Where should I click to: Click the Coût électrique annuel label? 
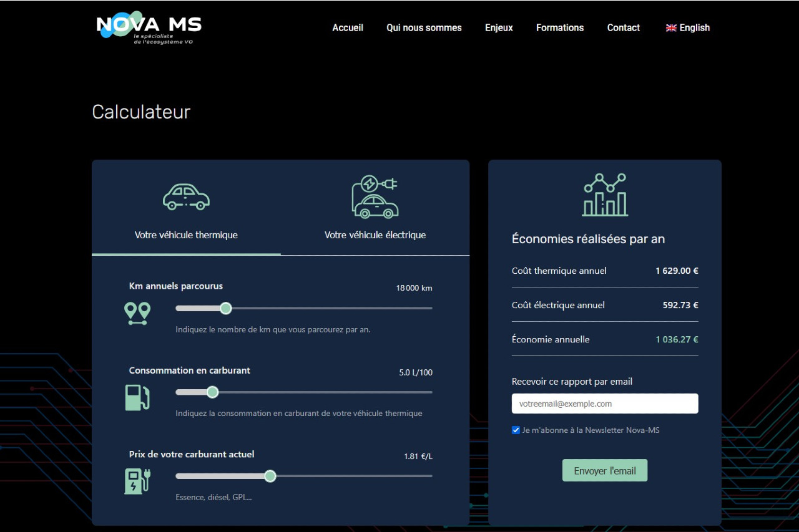(x=558, y=305)
